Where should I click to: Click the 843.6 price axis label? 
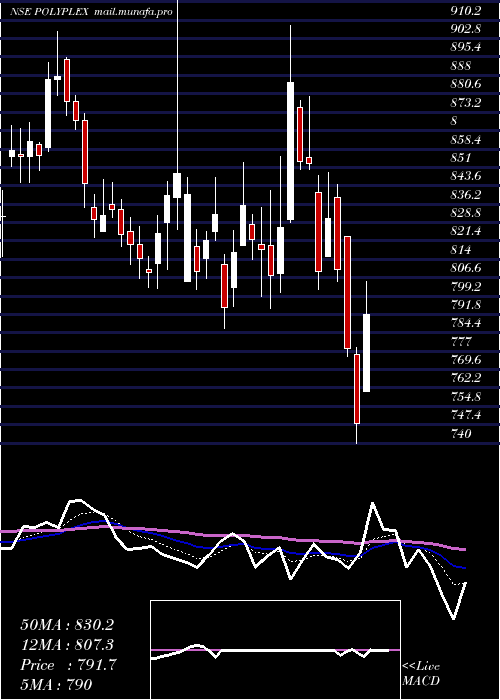click(x=466, y=176)
